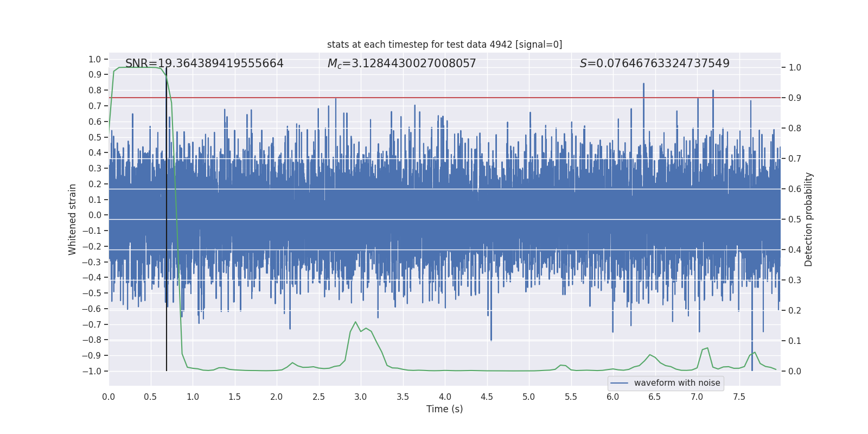The image size is (868, 434).
Task: Select the S=0.0764 annotation text
Action: [x=654, y=63]
